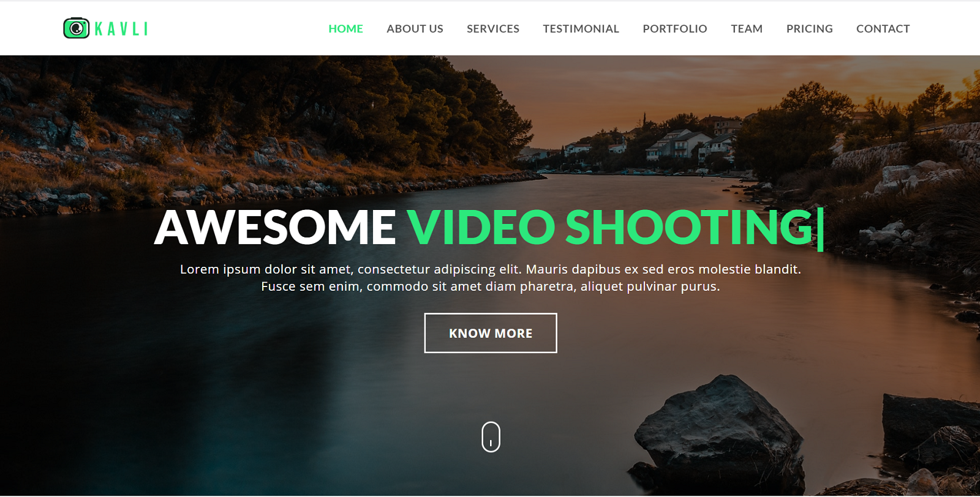Jump to the TEAM section
Screen dimensions: 980x497
pyautogui.click(x=746, y=29)
